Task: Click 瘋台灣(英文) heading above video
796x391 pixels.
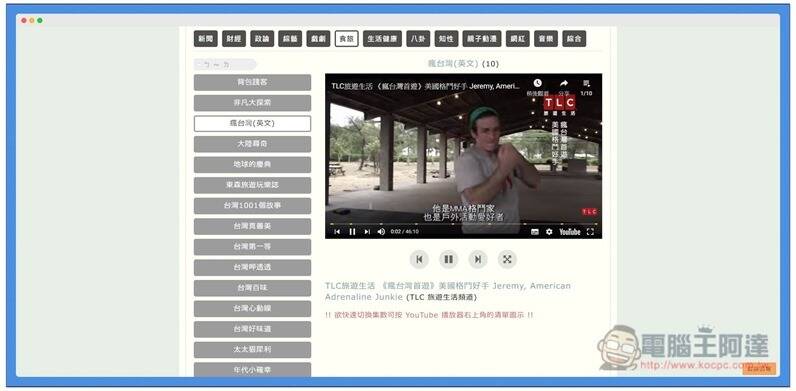Action: 454,63
